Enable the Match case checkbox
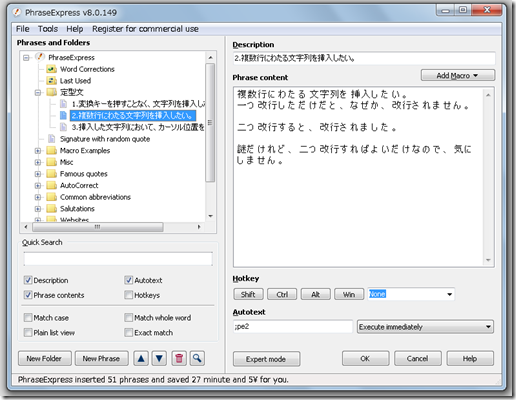 click(x=28, y=317)
